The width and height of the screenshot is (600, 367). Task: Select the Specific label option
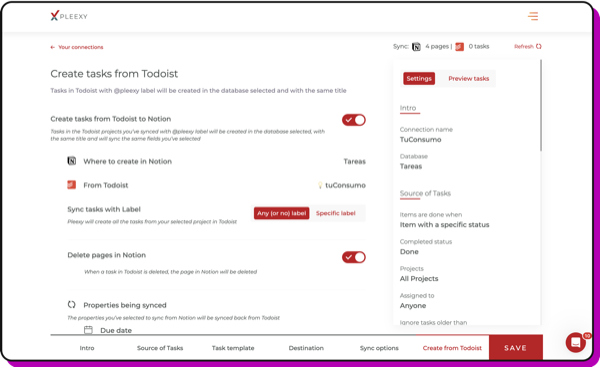tap(336, 213)
